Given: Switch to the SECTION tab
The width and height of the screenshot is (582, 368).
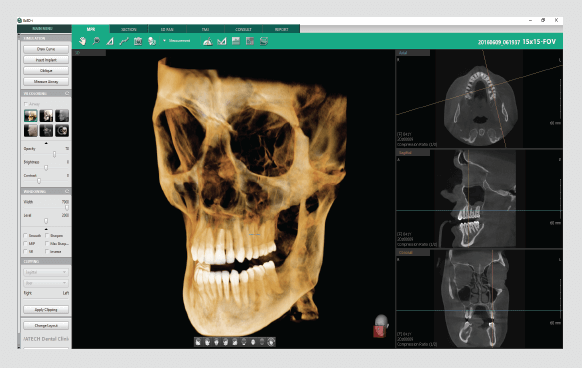Looking at the screenshot, I should [129, 29].
